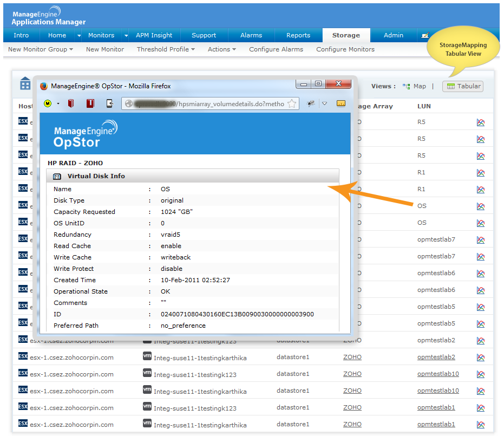504x442 pixels.
Task: Open the New Monitor Group dropdown
Action: click(41, 49)
